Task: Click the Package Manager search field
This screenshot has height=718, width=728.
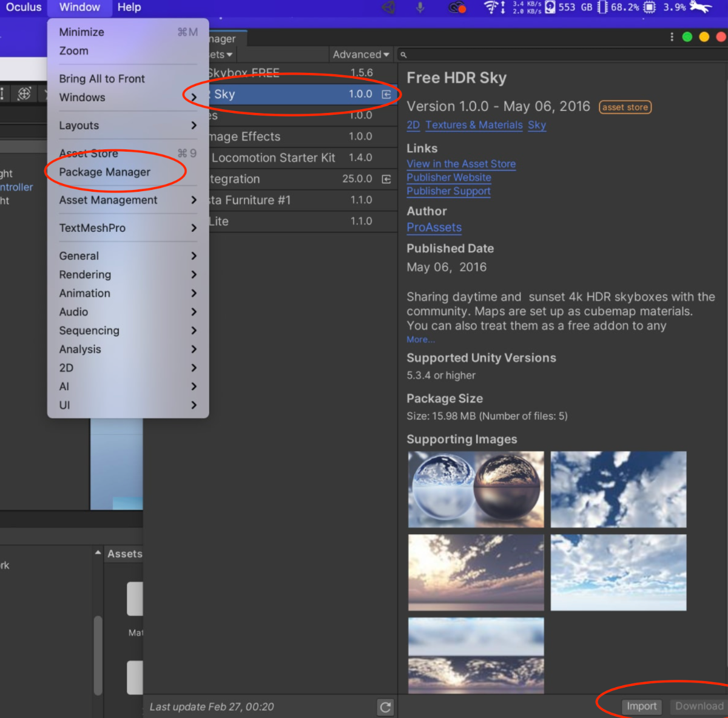Action: 562,55
